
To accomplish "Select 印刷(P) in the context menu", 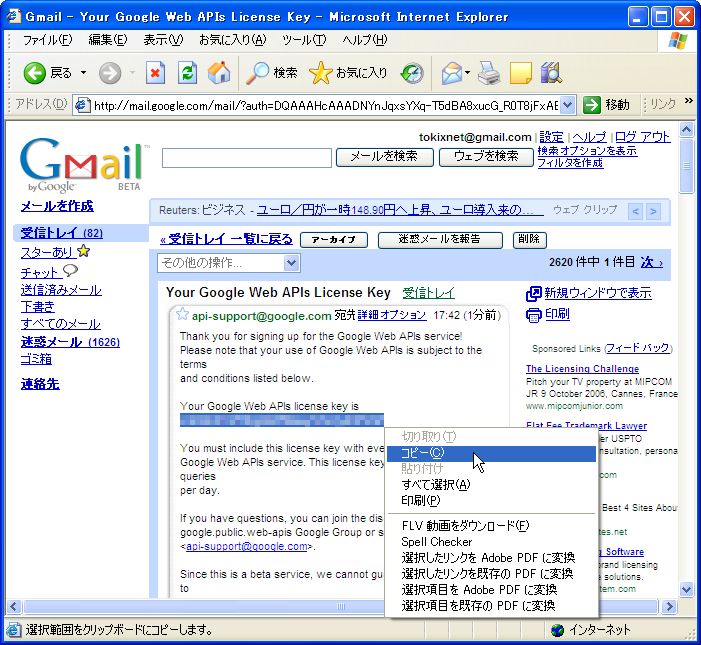I will click(x=491, y=500).
